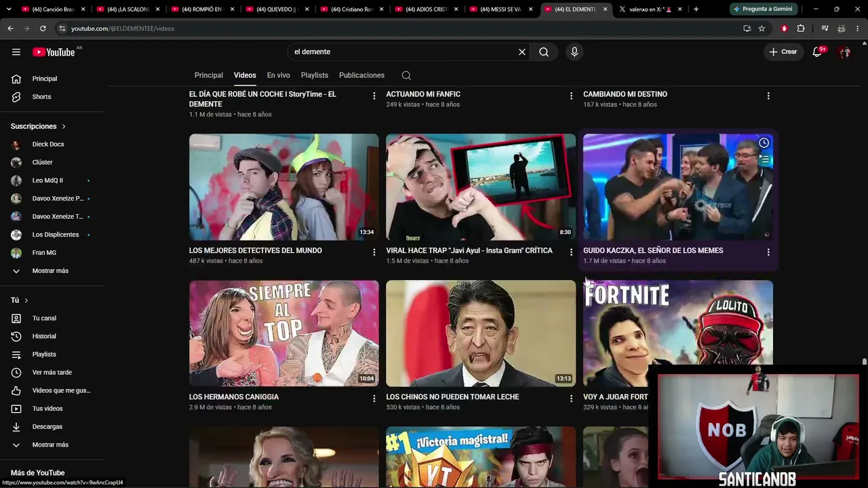Select the channel's Videos tab
The height and width of the screenshot is (488, 868).
coord(245,75)
